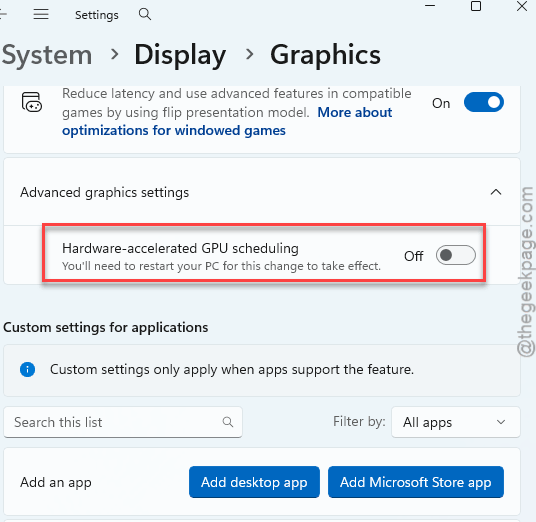Viewport: 536px width, 522px height.
Task: Click the blue info icon
Action: tap(27, 370)
